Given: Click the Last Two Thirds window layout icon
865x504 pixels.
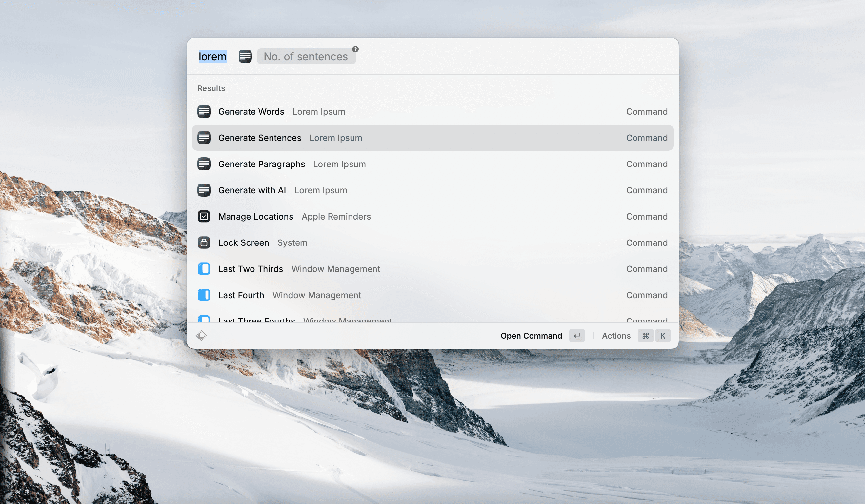Looking at the screenshot, I should (x=204, y=269).
